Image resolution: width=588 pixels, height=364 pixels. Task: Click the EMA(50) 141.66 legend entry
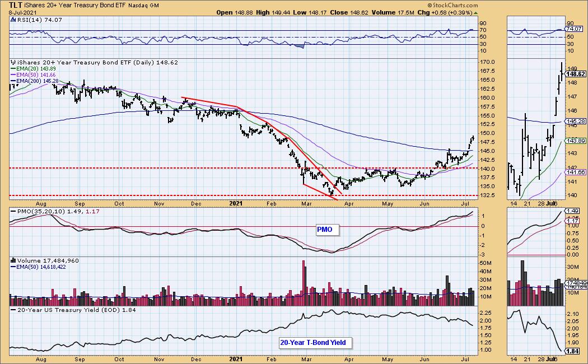click(x=36, y=75)
